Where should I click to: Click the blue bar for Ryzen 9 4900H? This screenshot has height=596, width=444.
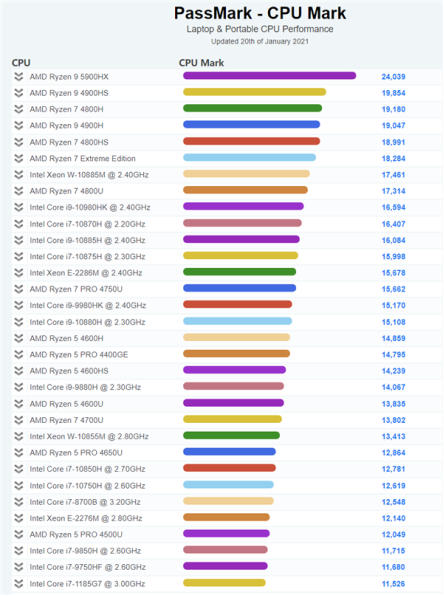click(x=252, y=125)
